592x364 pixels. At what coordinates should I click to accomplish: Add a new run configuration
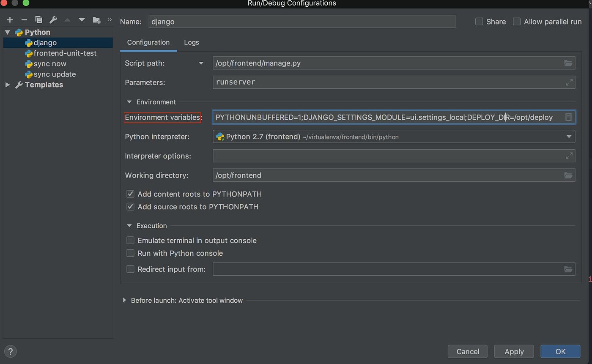pos(9,19)
